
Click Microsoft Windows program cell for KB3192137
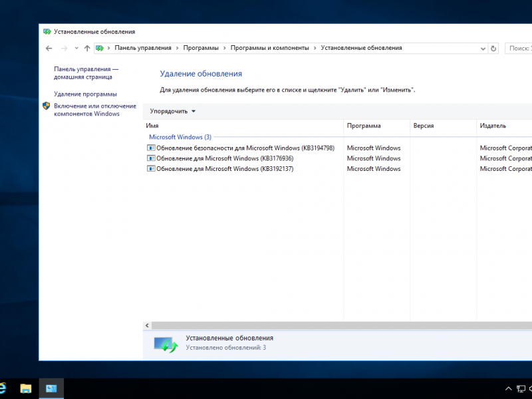(374, 169)
